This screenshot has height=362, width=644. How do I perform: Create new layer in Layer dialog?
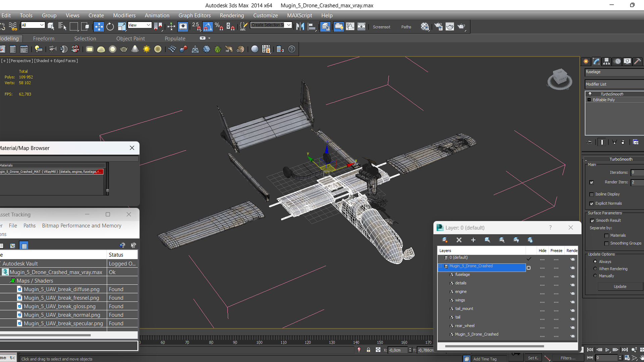click(445, 240)
